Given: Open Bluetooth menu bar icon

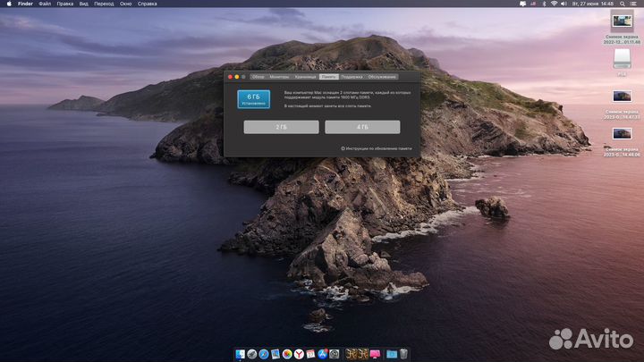Looking at the screenshot, I should point(544,4).
